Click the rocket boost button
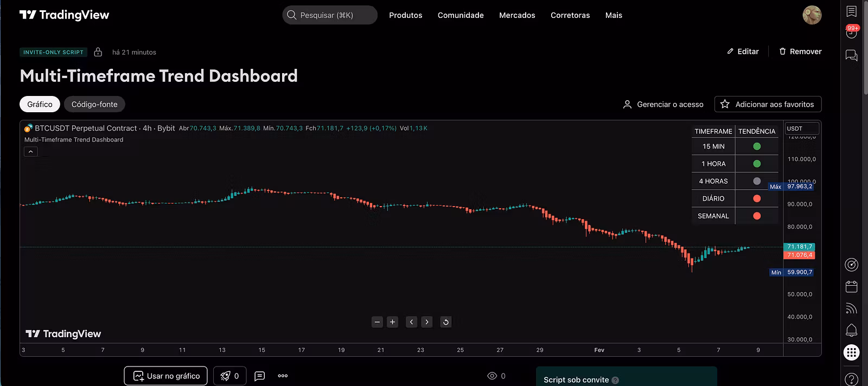The width and height of the screenshot is (868, 386). (x=229, y=376)
